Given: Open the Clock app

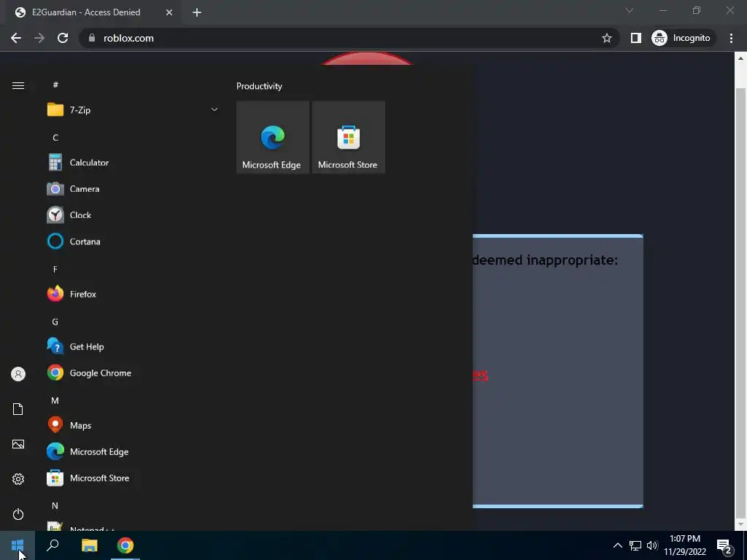Looking at the screenshot, I should point(133,215).
